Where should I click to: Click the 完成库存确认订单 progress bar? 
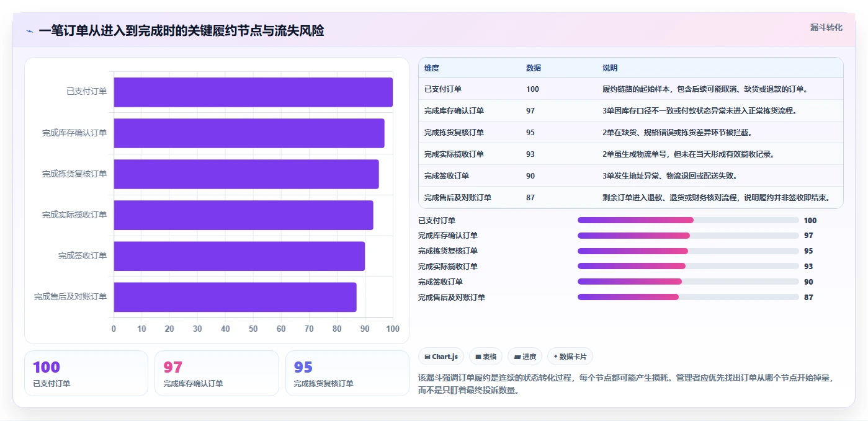click(x=688, y=236)
